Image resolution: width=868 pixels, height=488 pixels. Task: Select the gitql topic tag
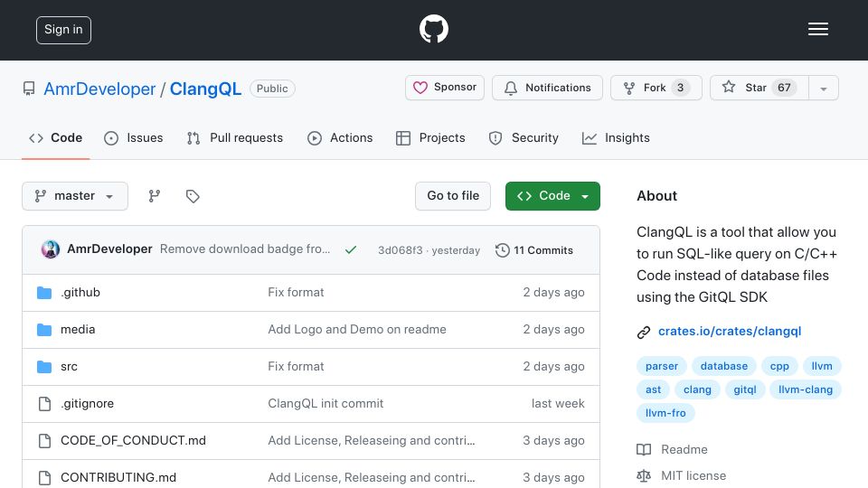(745, 389)
